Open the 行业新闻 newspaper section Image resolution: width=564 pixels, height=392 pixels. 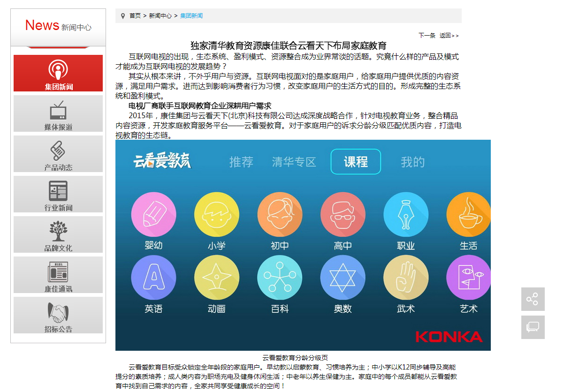click(x=58, y=194)
